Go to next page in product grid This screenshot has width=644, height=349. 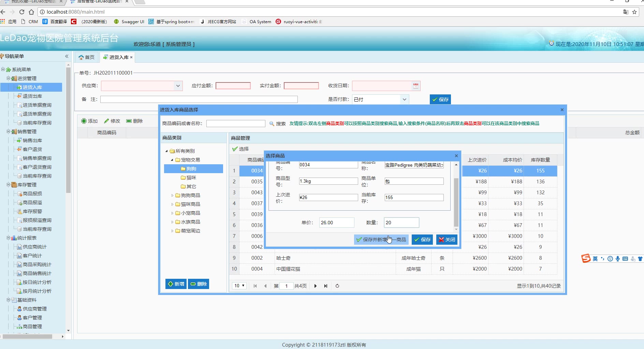[316, 286]
